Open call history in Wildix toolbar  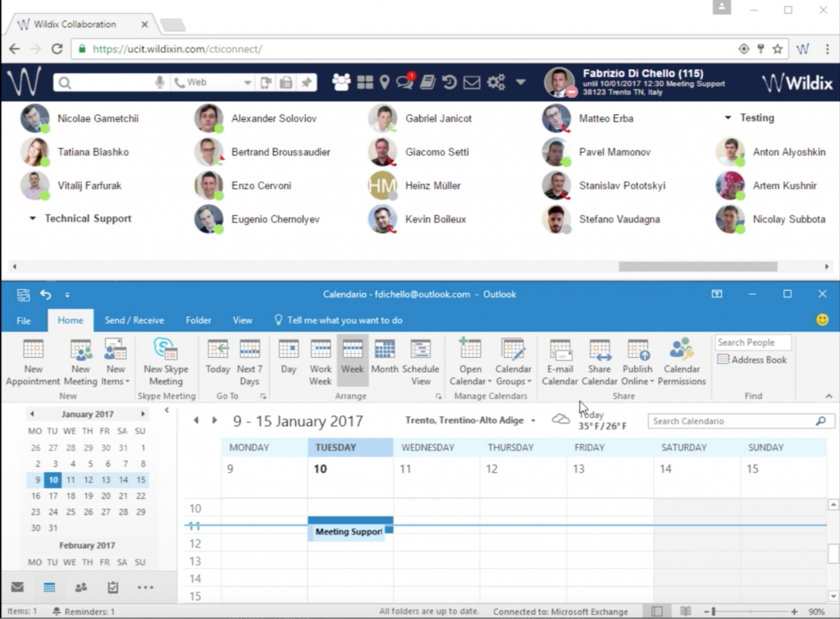tap(449, 82)
